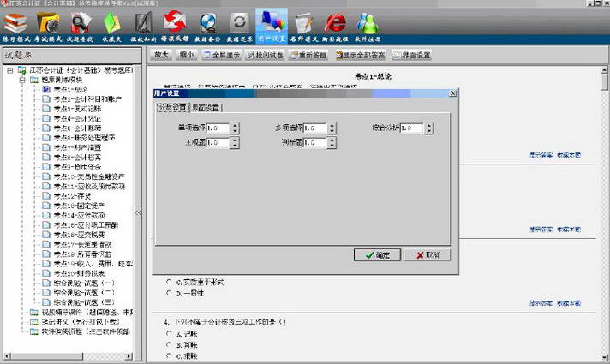
Task: Close the 用户设置 dialog
Action: (452, 93)
